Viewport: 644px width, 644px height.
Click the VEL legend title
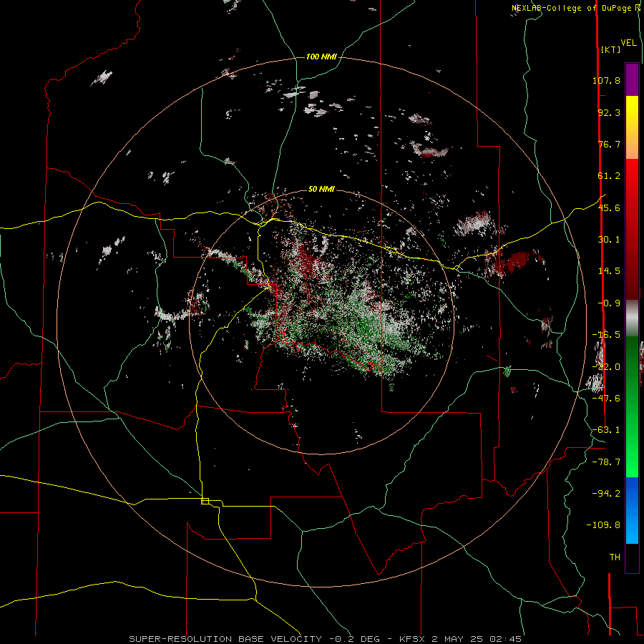(628, 42)
